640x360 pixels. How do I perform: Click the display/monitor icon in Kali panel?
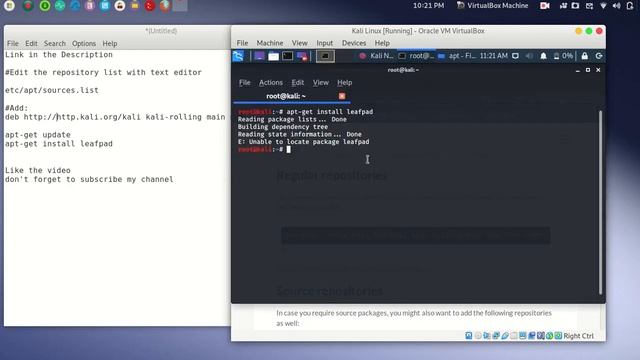pyautogui.click(x=516, y=56)
